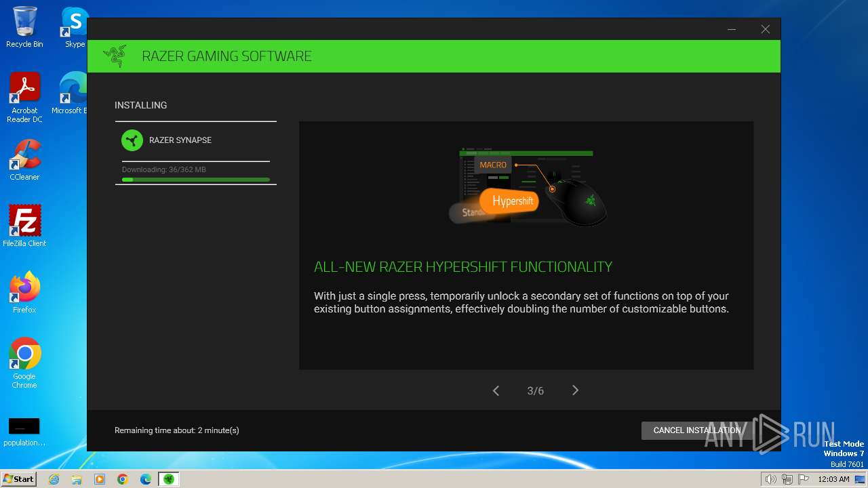This screenshot has width=868, height=488.
Task: Click the 12:03 AM taskbar clock
Action: [833, 479]
